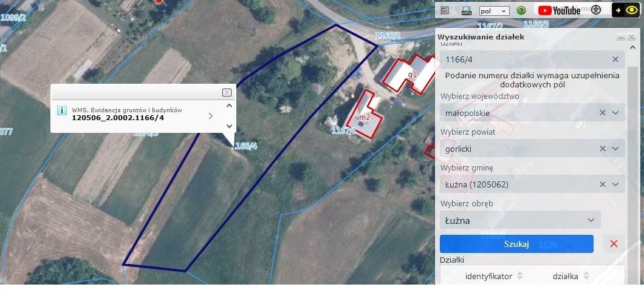Screen dimensions: 644x307
Task: Click the yellow arrow icon
Action: [618, 10]
